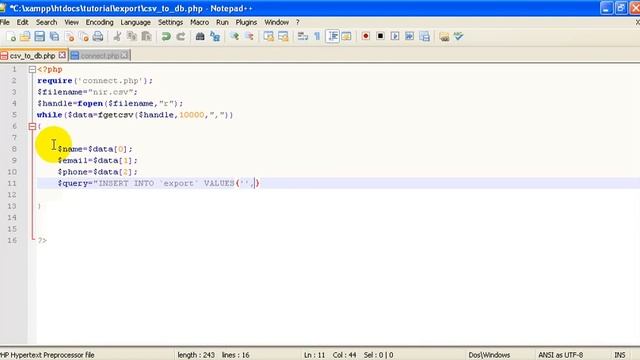The width and height of the screenshot is (640, 360).
Task: Click the $handle=fopen line
Action: (x=110, y=104)
